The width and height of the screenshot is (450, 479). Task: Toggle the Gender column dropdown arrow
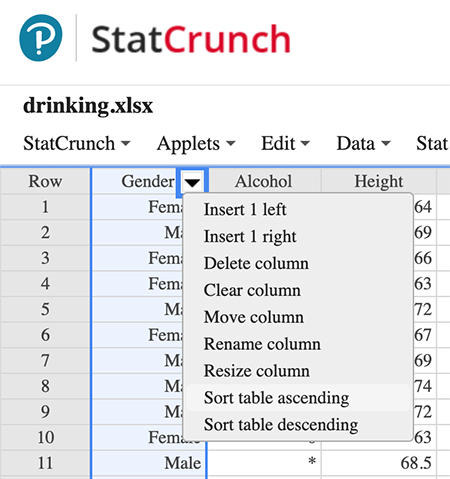pos(192,182)
